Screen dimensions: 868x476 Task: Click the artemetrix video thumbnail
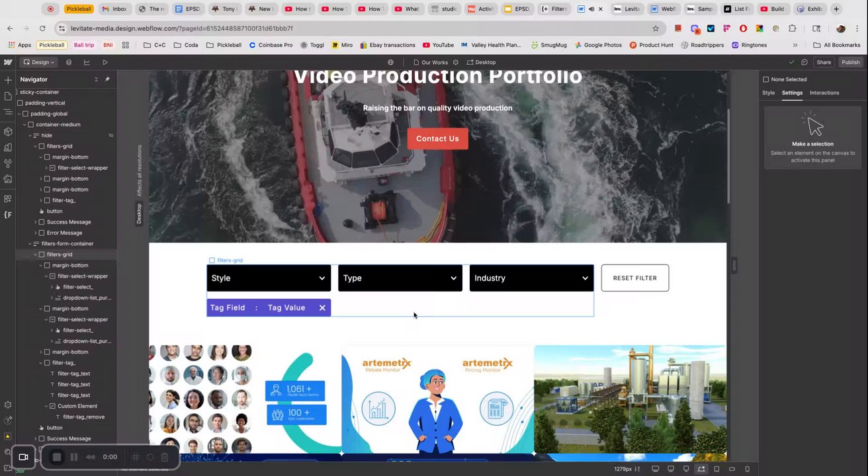(437, 399)
